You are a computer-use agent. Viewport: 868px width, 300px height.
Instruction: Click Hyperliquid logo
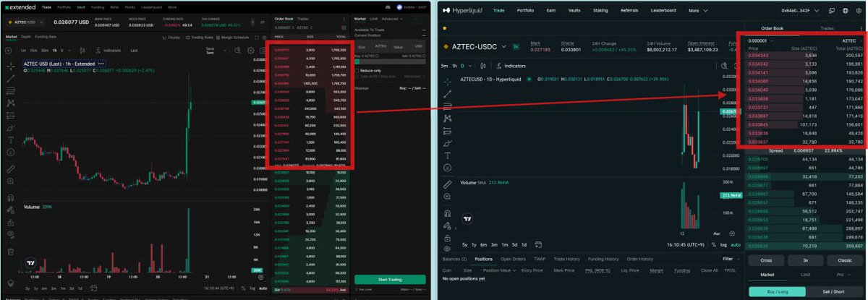463,11
